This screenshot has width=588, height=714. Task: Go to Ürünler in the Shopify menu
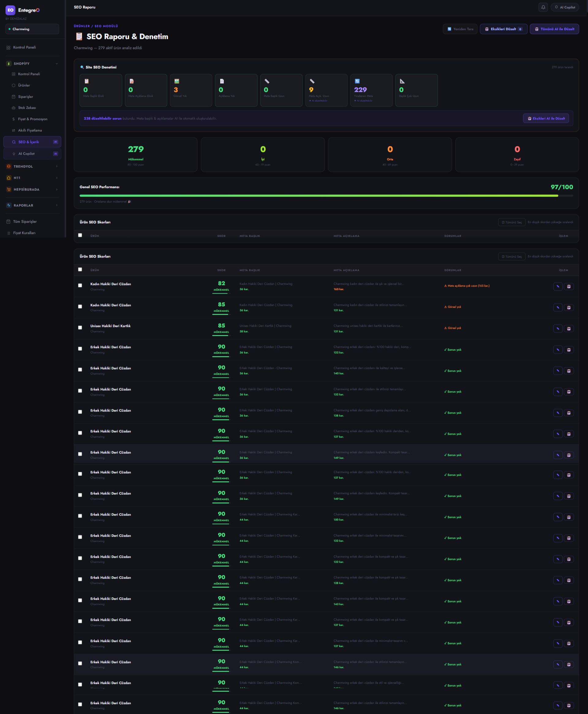coord(24,85)
